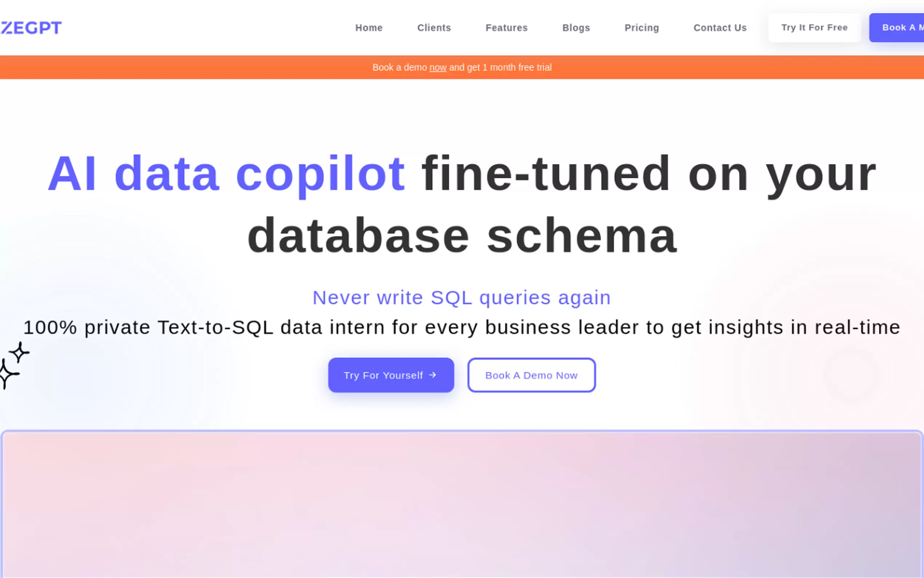Click the "database schema" headline text

tap(462, 235)
